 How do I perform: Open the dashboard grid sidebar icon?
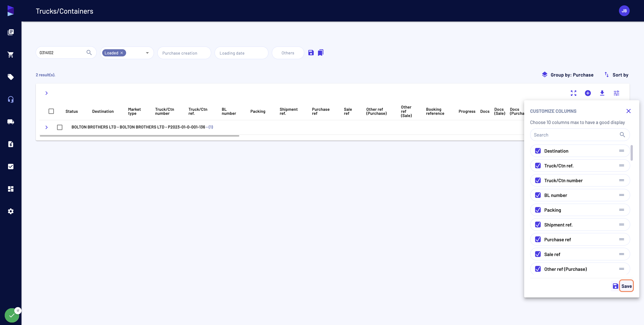point(11,189)
